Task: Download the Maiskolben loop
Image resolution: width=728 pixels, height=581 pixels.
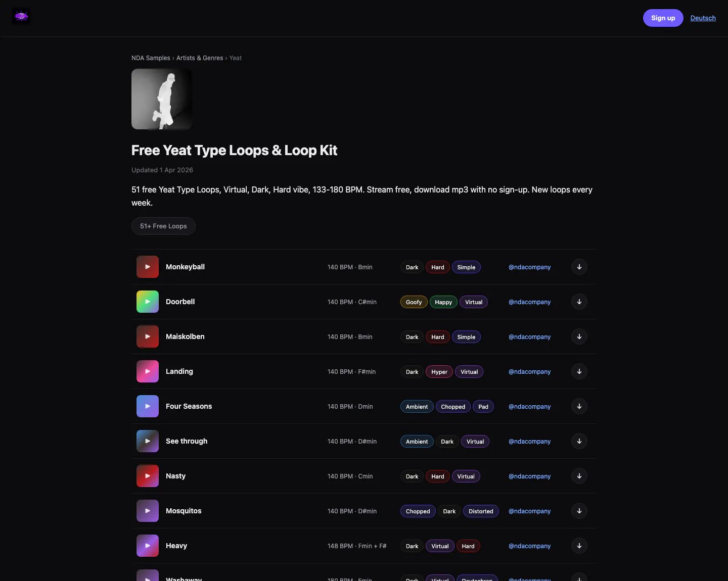Action: pos(579,336)
